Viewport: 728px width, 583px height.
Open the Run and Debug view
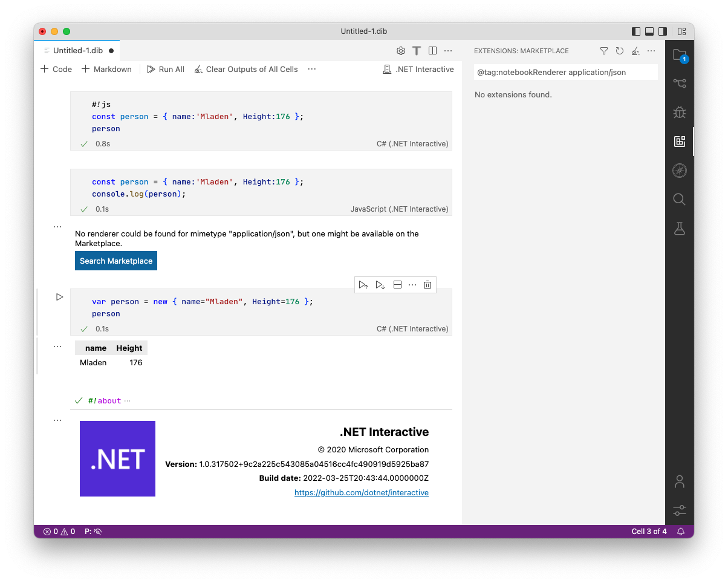coord(680,112)
